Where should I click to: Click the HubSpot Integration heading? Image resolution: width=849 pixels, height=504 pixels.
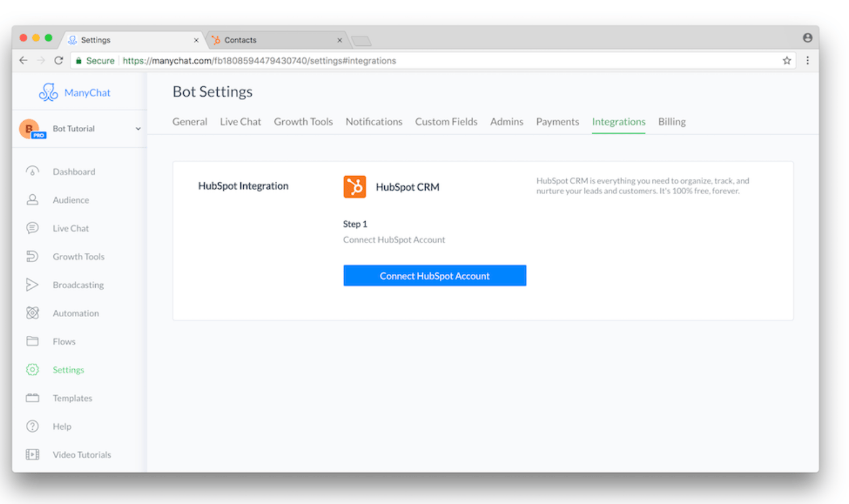click(x=243, y=186)
